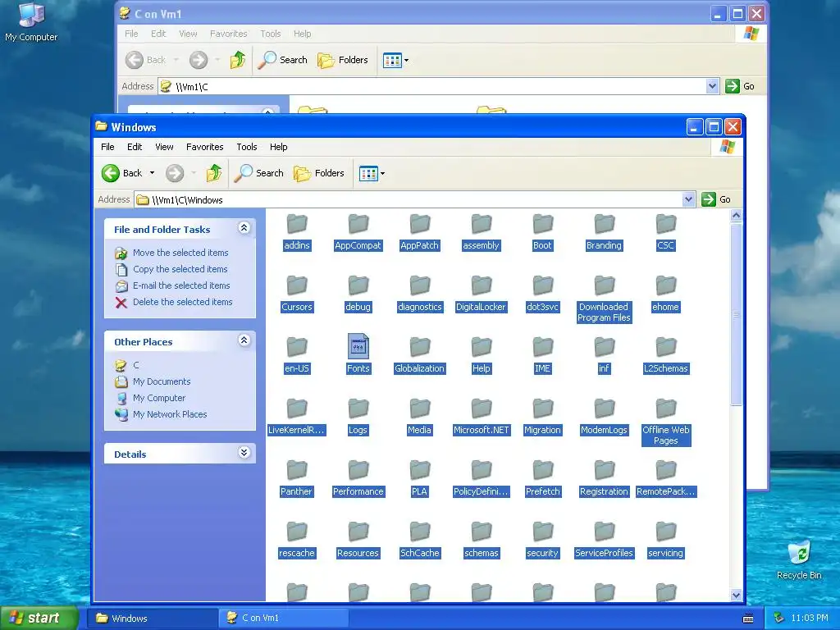Open the Views dropdown arrow in Windows window
The image size is (840, 630).
(x=382, y=173)
